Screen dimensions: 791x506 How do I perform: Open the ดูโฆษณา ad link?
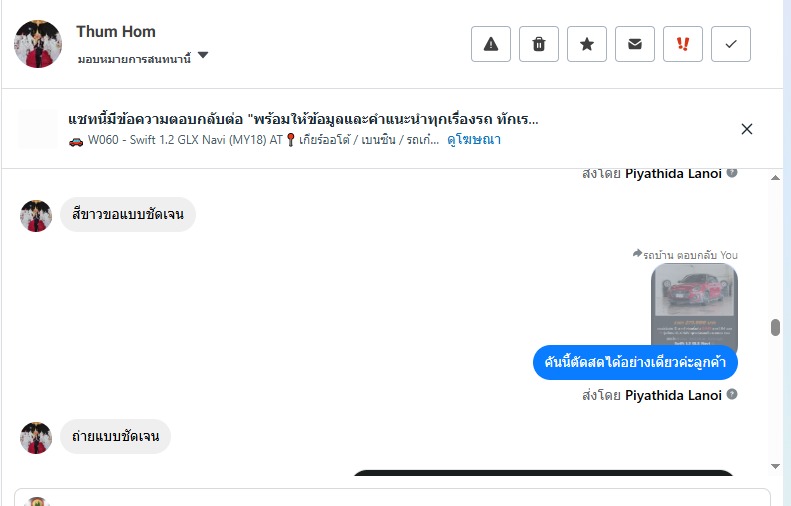474,140
